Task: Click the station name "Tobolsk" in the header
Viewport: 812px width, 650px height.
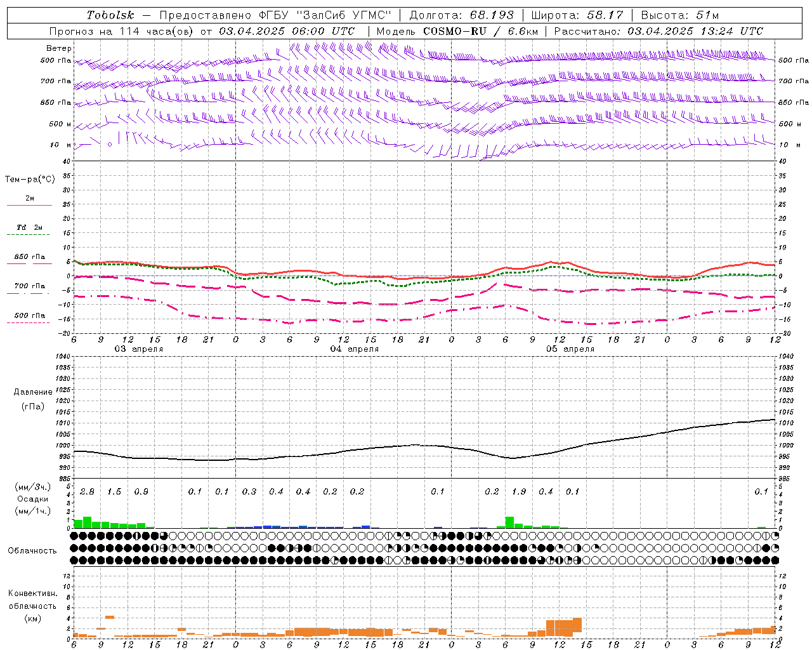Action: click(x=111, y=15)
